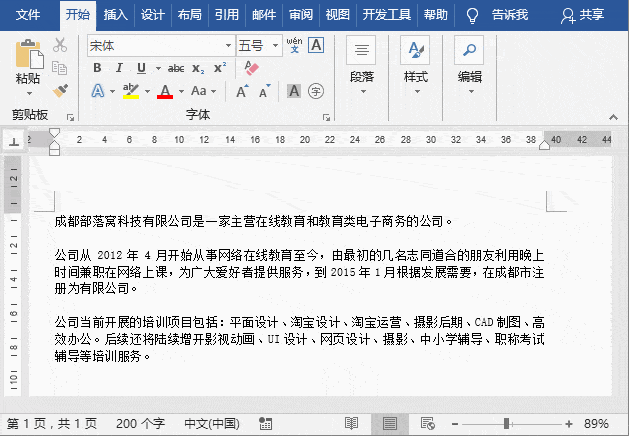The height and width of the screenshot is (436, 629).
Task: Open the 插入 ribbon tab
Action: tap(116, 15)
